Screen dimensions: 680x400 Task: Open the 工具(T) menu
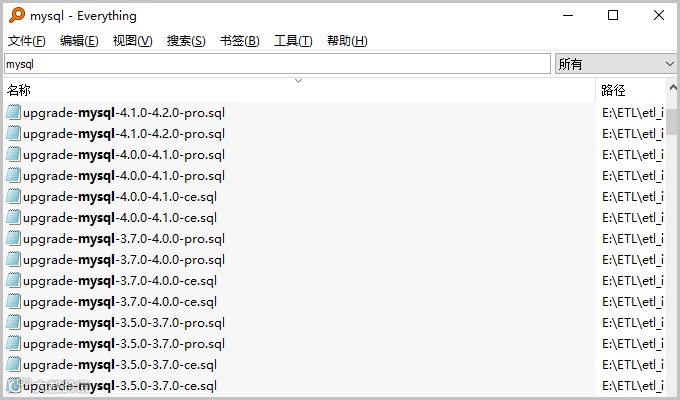(x=293, y=41)
